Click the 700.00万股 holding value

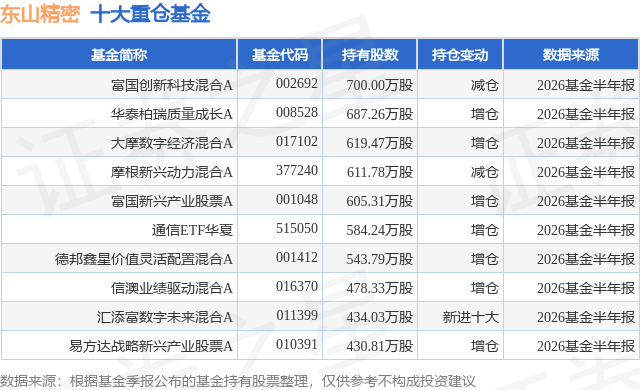pyautogui.click(x=380, y=85)
